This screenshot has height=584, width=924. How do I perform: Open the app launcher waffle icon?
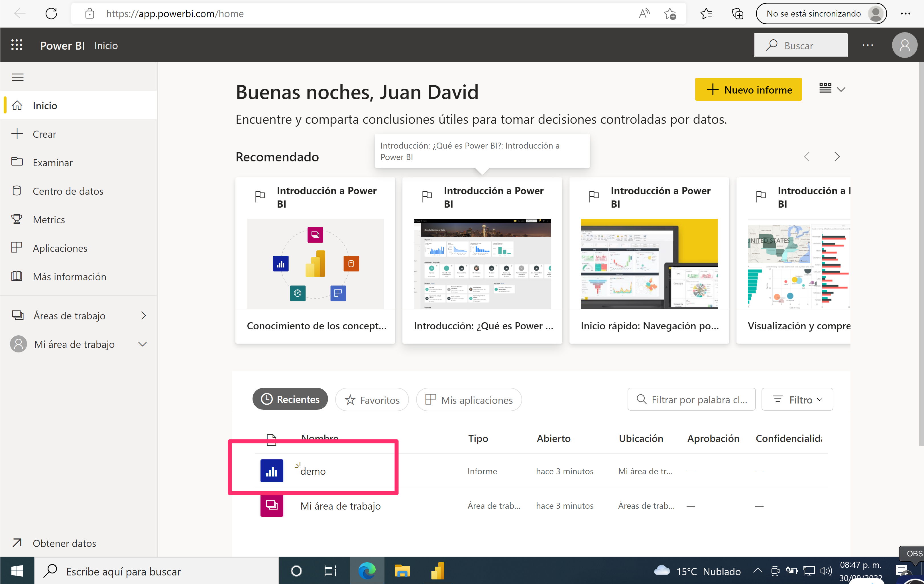click(x=17, y=45)
